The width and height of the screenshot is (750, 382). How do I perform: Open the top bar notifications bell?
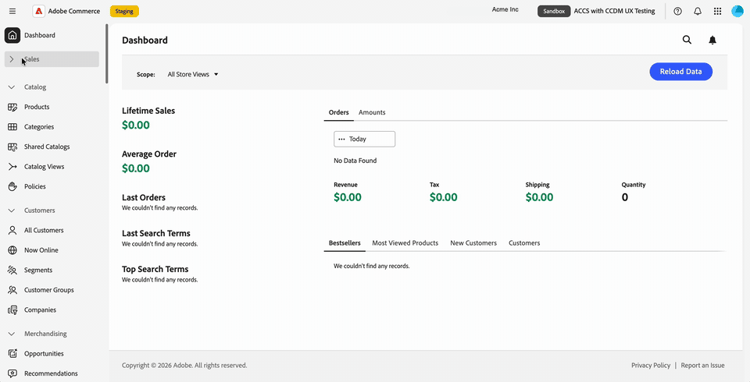coord(698,11)
